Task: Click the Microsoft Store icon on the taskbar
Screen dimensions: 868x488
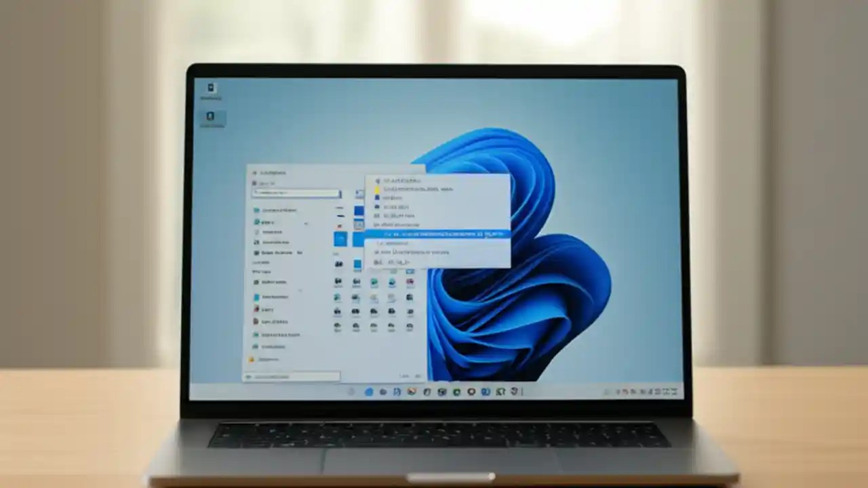Action: click(441, 392)
